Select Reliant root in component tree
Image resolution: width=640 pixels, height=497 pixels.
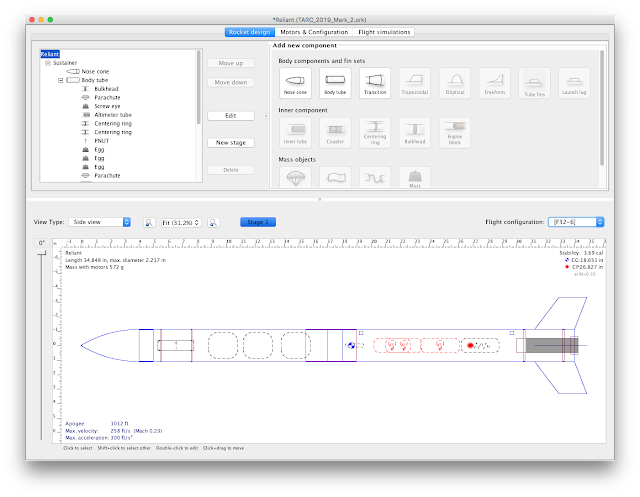click(x=50, y=54)
